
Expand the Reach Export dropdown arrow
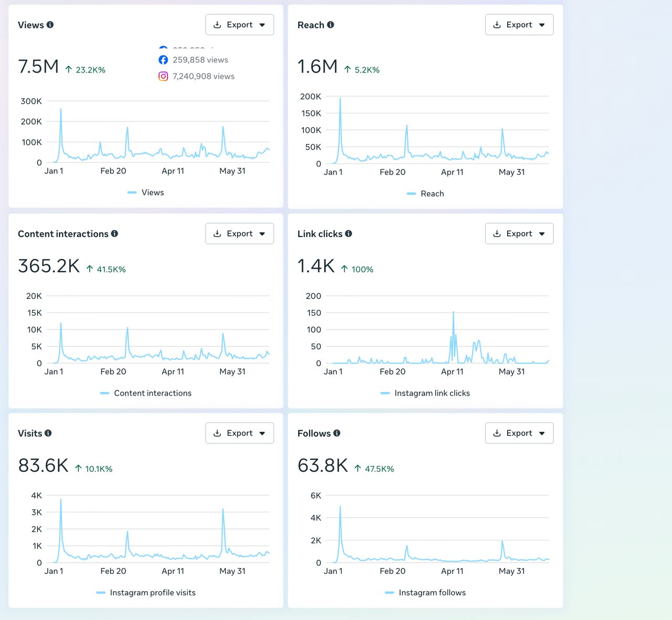point(542,25)
